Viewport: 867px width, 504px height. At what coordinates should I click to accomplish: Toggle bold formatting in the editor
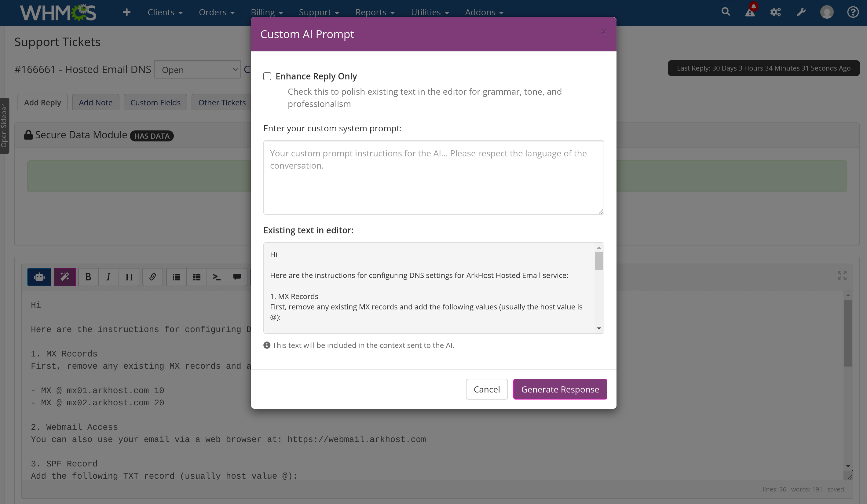[88, 277]
